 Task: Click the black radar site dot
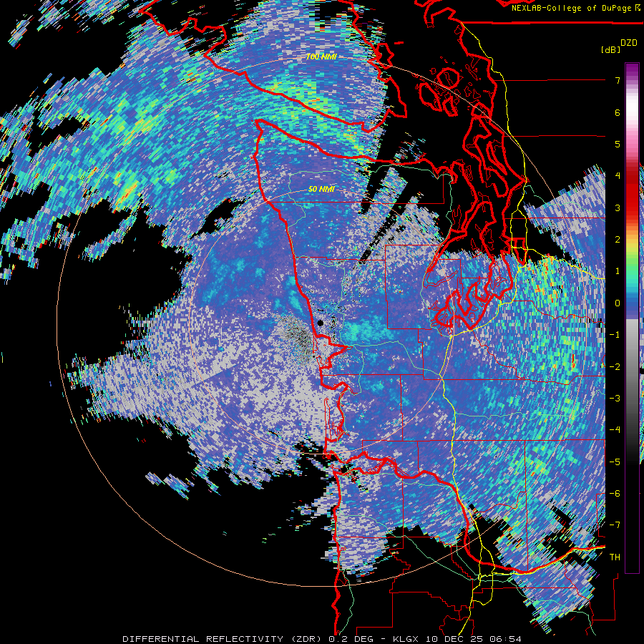[321, 323]
